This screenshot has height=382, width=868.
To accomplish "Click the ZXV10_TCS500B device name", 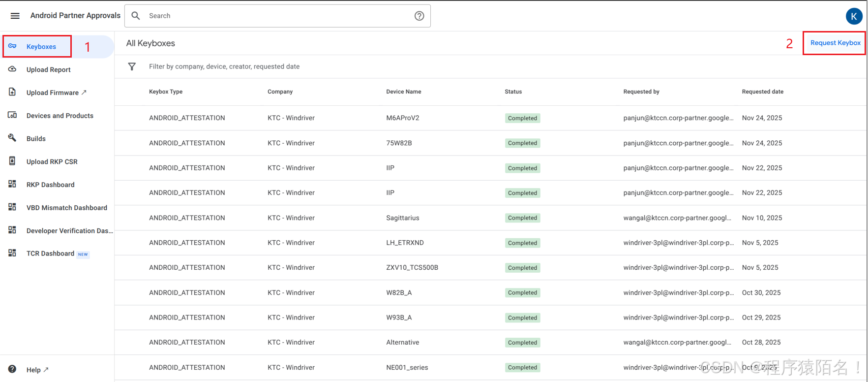I will (x=412, y=268).
